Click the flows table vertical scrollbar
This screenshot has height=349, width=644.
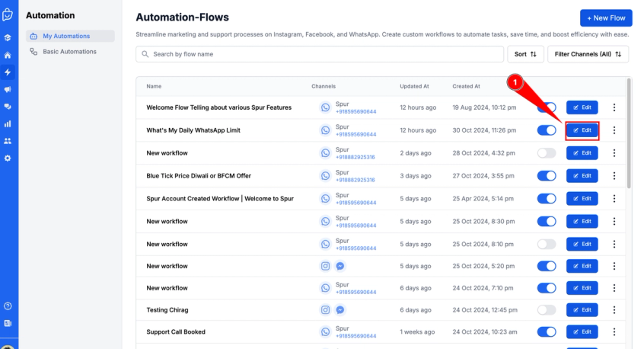point(629,133)
